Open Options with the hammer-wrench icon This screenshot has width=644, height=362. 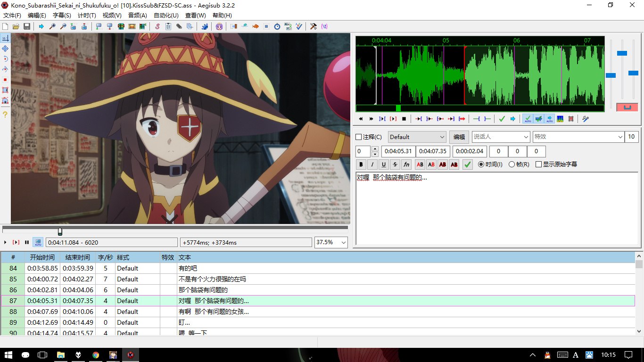[314, 26]
